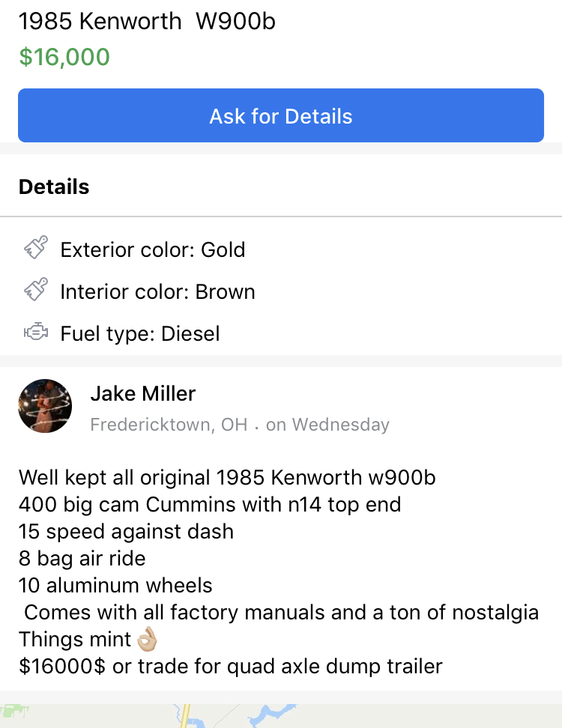Click the '400 big cam Cummins' description line

click(210, 504)
